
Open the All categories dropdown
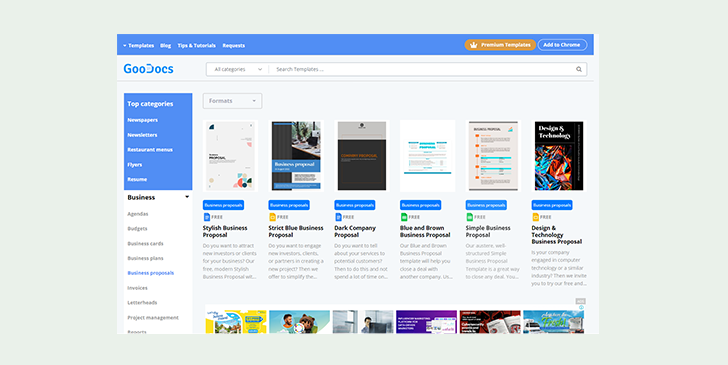click(238, 69)
